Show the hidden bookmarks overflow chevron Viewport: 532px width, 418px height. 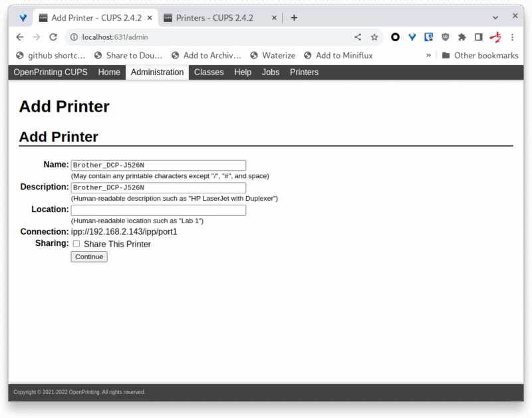[429, 56]
